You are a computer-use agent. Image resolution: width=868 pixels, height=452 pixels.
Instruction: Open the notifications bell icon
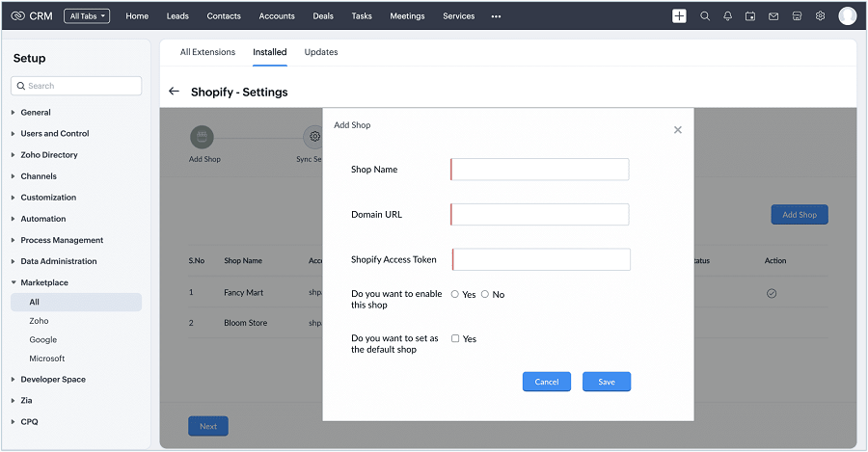coord(728,16)
